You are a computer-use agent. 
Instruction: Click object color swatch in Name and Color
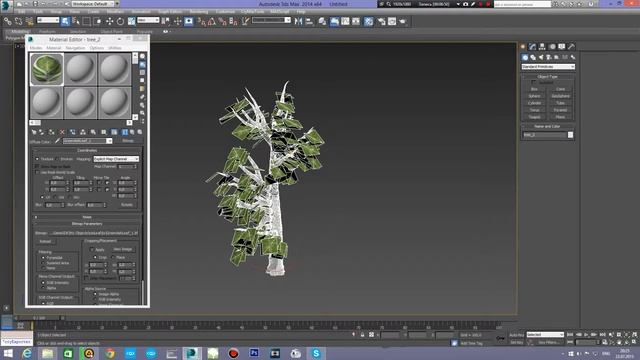point(570,135)
